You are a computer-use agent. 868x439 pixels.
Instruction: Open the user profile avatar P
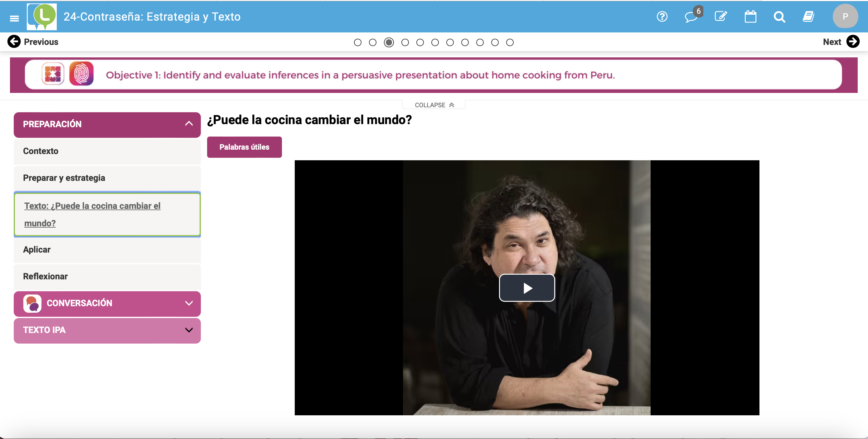[x=845, y=16]
